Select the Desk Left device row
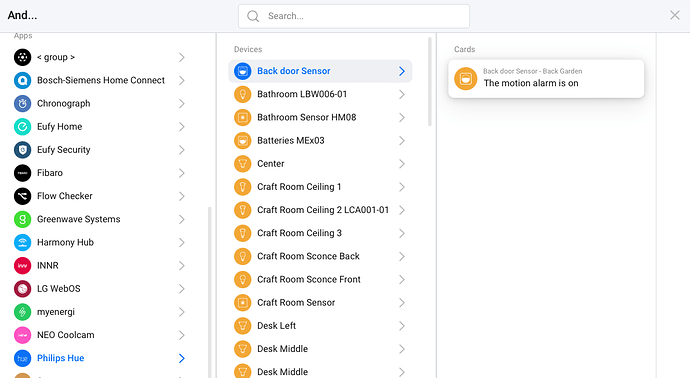Screen dimensions: 690x378 (320, 326)
